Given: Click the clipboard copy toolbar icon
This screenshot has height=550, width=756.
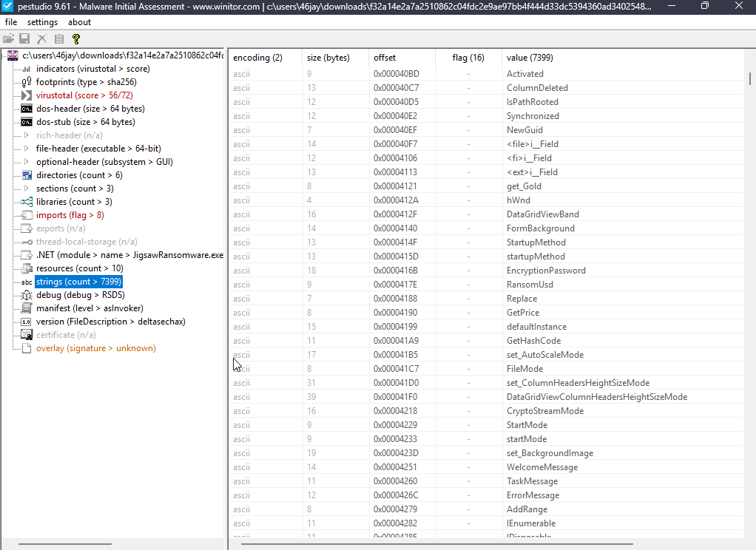Looking at the screenshot, I should point(59,39).
